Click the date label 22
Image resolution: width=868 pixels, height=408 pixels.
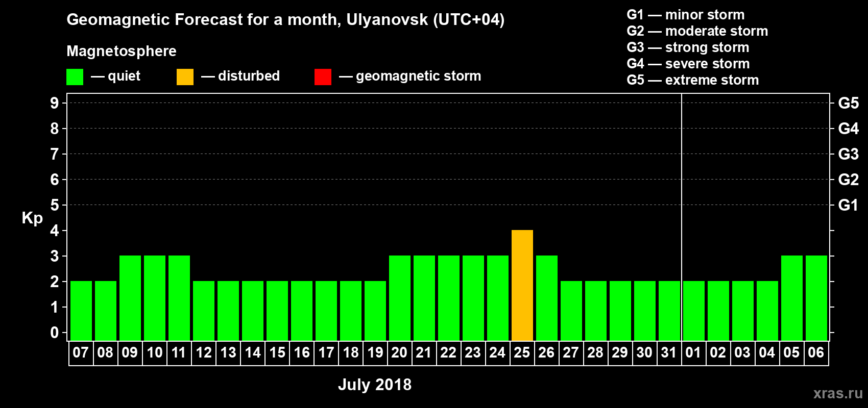[448, 352]
